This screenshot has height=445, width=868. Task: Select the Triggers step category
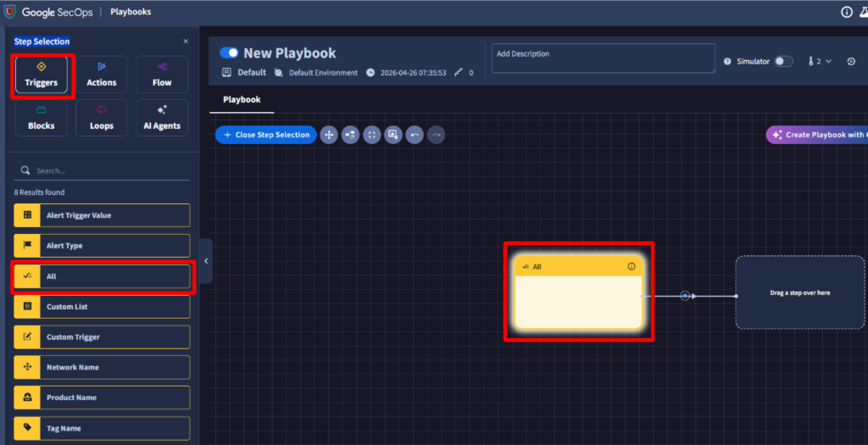click(42, 75)
